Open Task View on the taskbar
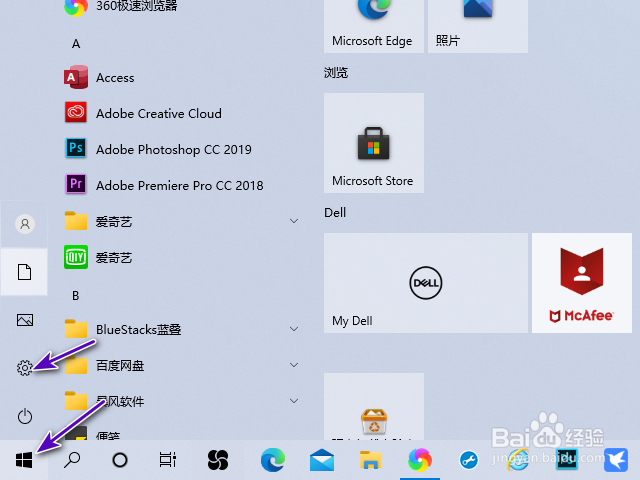The image size is (640, 480). [167, 460]
